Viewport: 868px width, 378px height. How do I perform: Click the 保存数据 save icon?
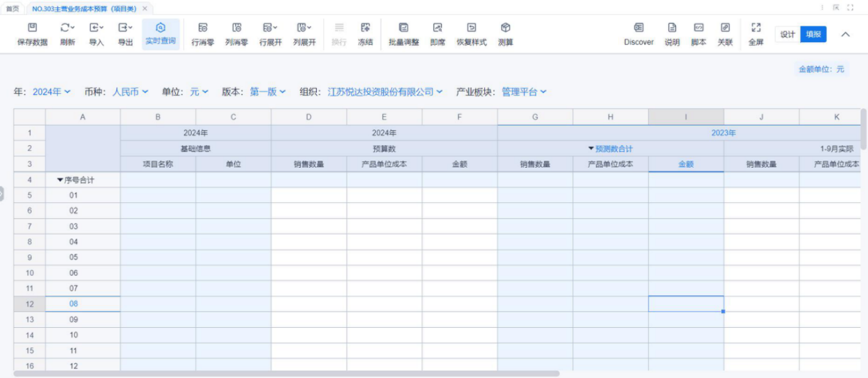pos(32,28)
